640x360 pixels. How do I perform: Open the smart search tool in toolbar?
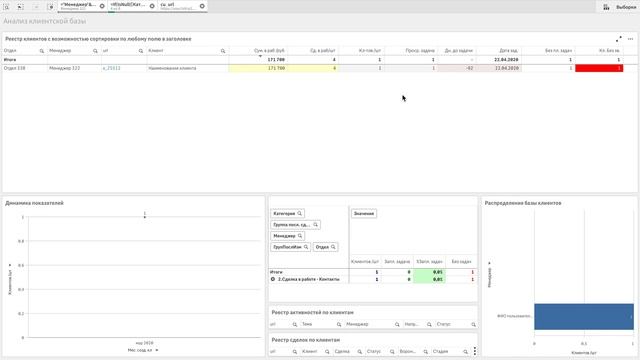(x=7, y=7)
